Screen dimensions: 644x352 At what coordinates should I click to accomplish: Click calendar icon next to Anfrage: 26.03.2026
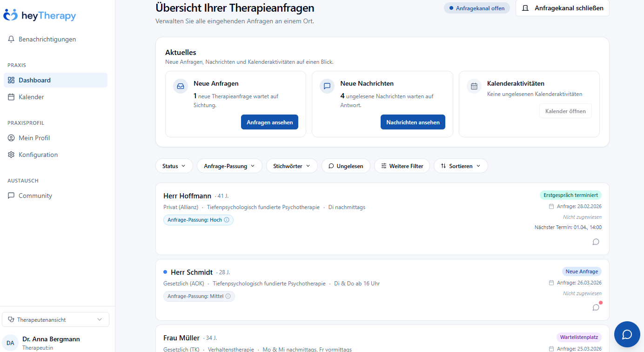pos(551,283)
